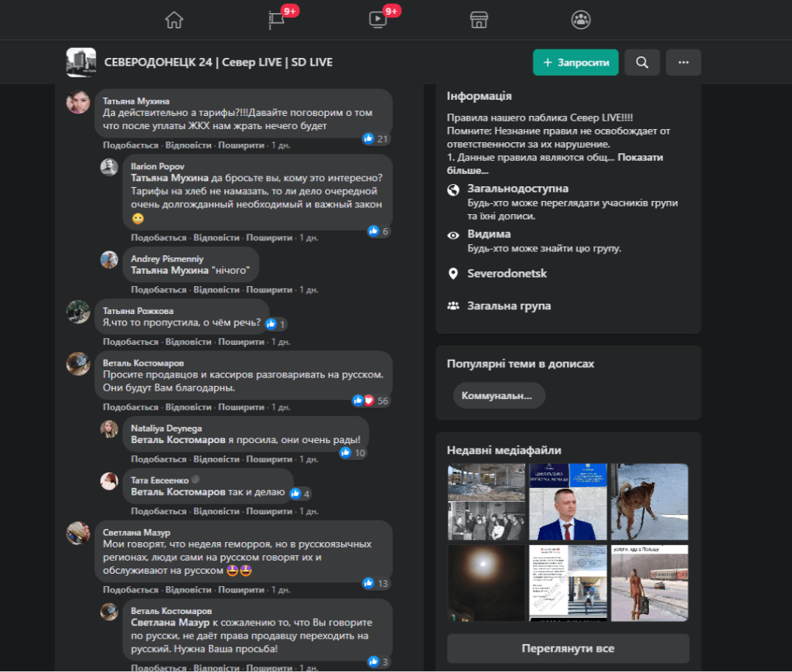Open the three-dot more options menu
This screenshot has width=792, height=672.
(683, 63)
